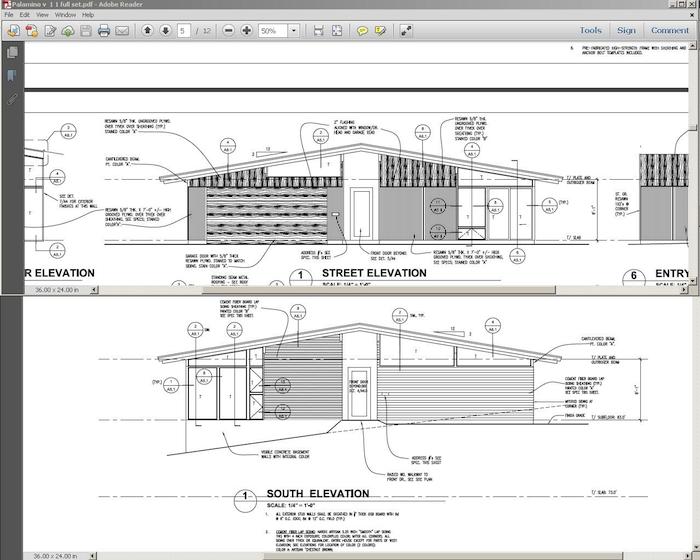Click the vertical scrollbar up arrow
The width and height of the screenshot is (700, 560).
click(692, 45)
